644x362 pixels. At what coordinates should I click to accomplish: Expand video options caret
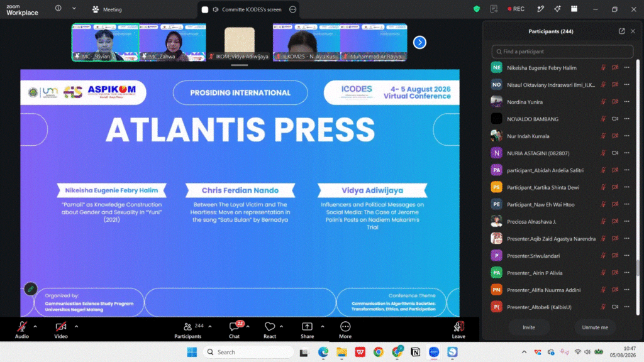point(76,327)
